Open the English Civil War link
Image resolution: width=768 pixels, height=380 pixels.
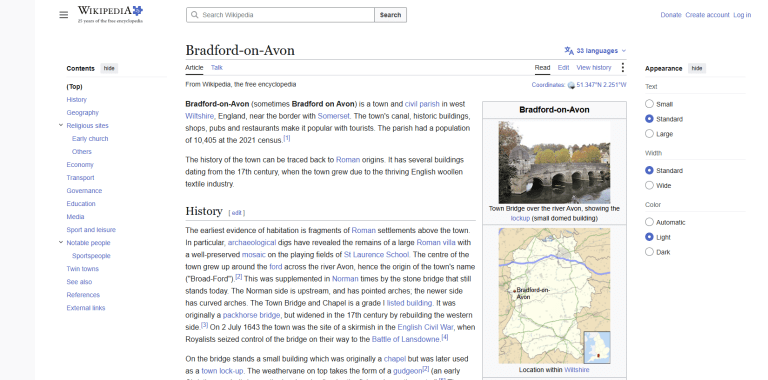(x=425, y=327)
